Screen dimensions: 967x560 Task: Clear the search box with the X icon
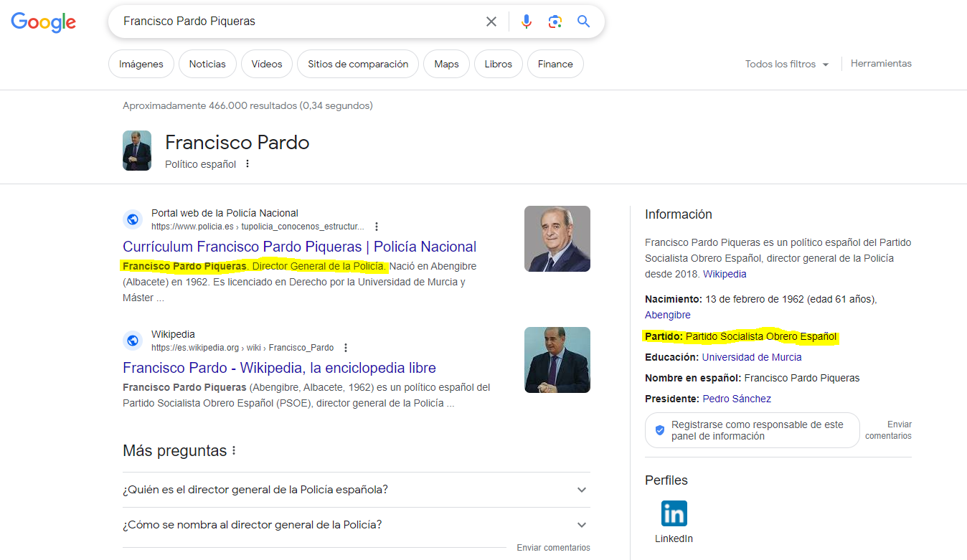(491, 22)
